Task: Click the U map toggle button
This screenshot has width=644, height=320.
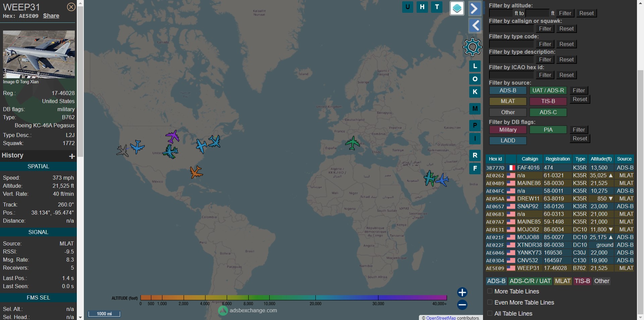Action: pyautogui.click(x=408, y=7)
